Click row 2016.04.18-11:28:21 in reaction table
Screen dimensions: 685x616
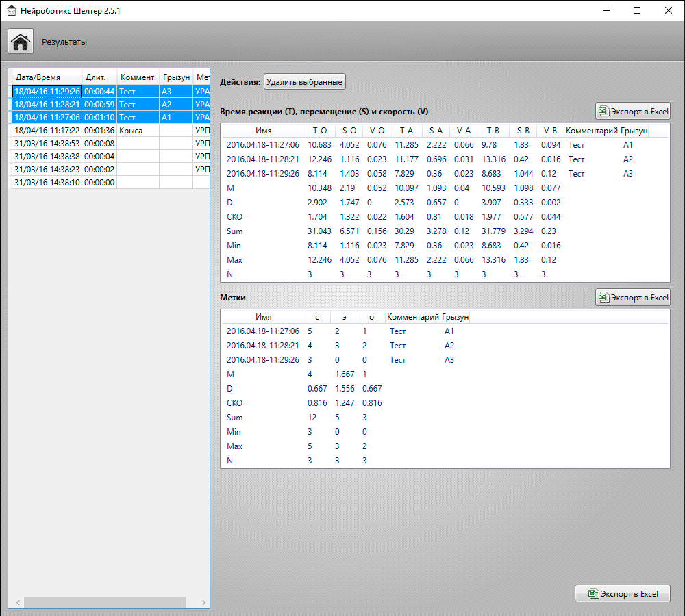pos(445,159)
